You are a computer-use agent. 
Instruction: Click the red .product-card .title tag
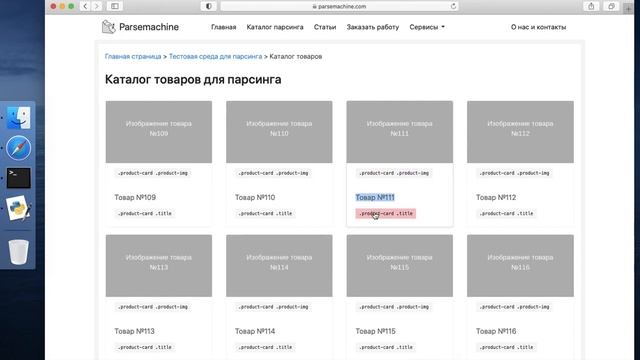point(386,213)
